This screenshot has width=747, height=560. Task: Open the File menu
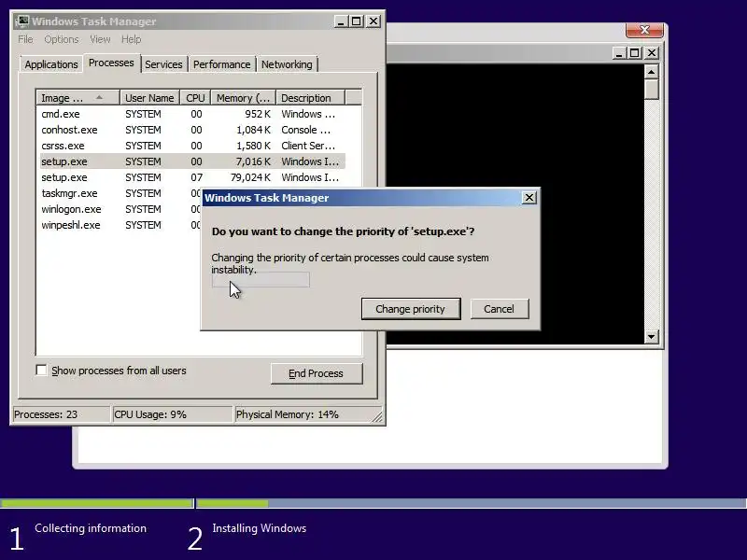(x=25, y=39)
